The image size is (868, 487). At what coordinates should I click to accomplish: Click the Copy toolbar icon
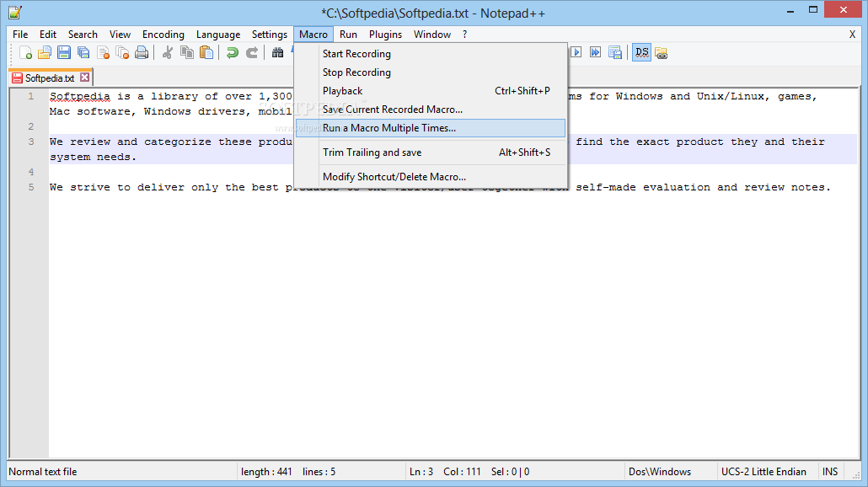(187, 53)
